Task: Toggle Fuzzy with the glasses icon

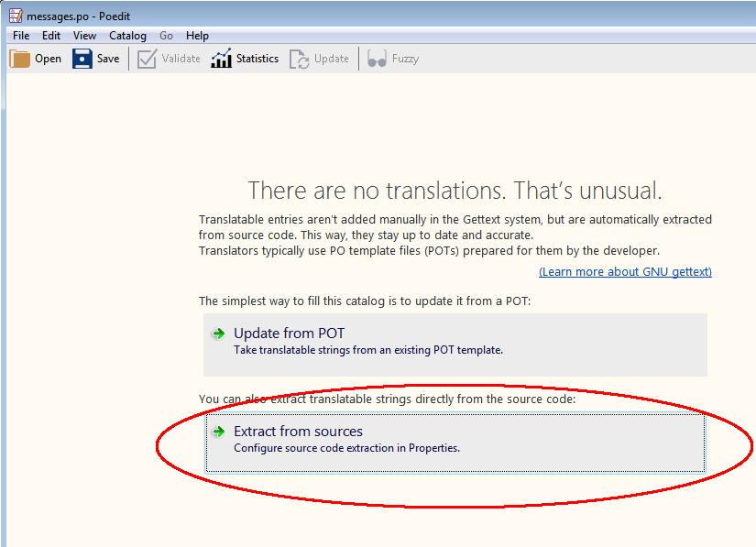Action: click(377, 59)
